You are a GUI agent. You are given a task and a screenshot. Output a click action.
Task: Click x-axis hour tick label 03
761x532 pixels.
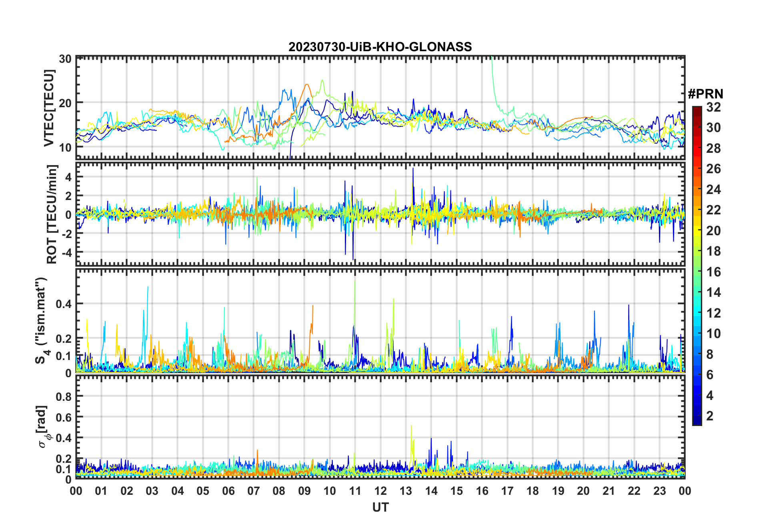(x=152, y=491)
